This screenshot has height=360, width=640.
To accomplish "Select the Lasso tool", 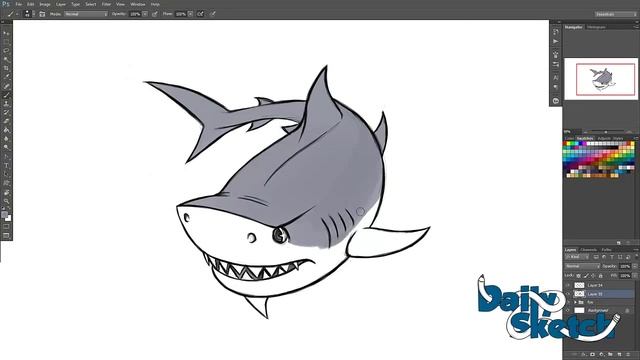I will 6,51.
